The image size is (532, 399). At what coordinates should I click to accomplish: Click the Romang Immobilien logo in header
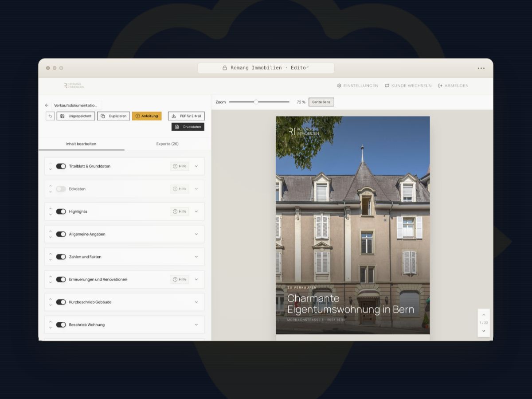tap(74, 86)
